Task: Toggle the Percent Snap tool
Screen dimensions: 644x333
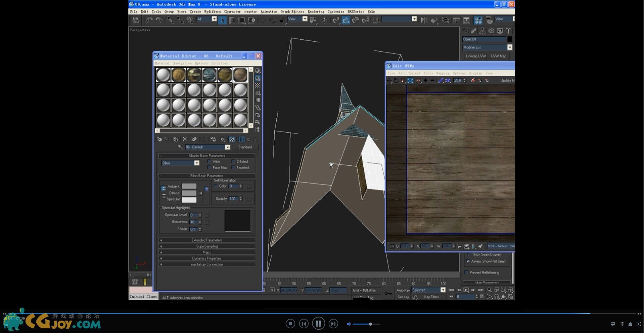Action: (x=355, y=20)
